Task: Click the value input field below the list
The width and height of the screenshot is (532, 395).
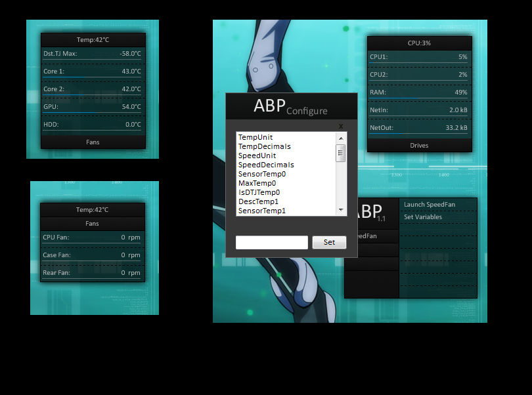Action: coord(271,242)
